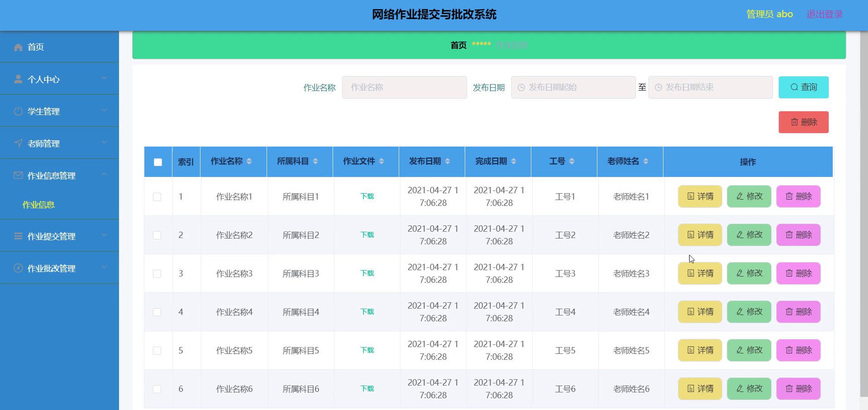Click the clock icon in 发布日期起始 field
868x410 pixels.
point(521,87)
